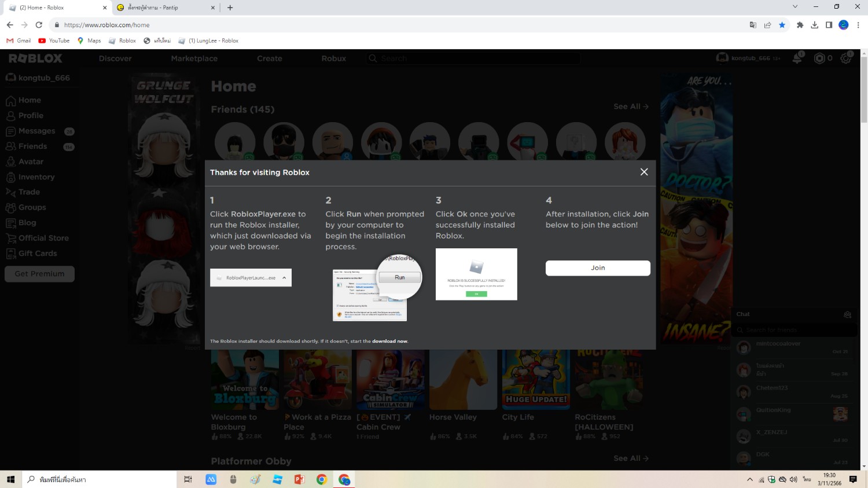Open the Work at a Pizza Place thumbnail
The image size is (868, 488).
(x=318, y=379)
